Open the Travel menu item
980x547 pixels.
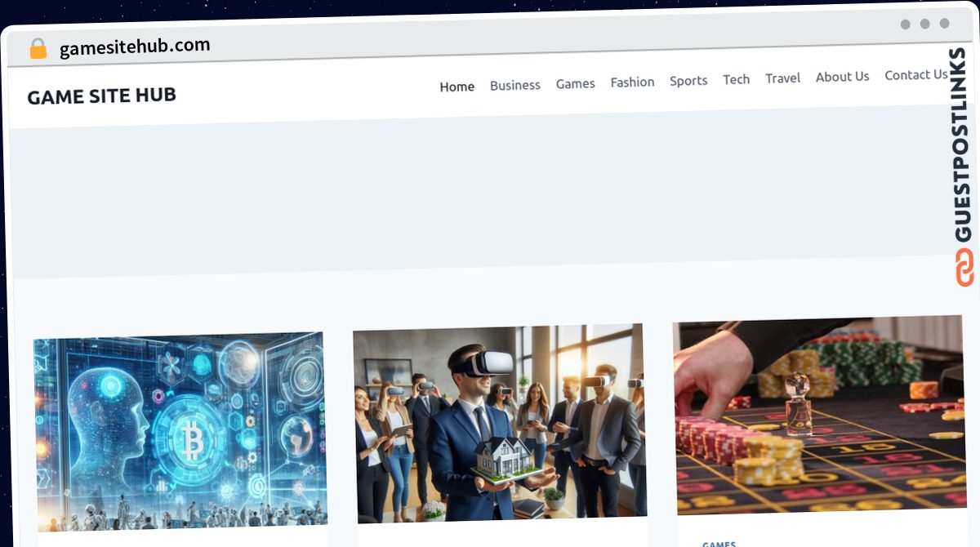click(782, 78)
